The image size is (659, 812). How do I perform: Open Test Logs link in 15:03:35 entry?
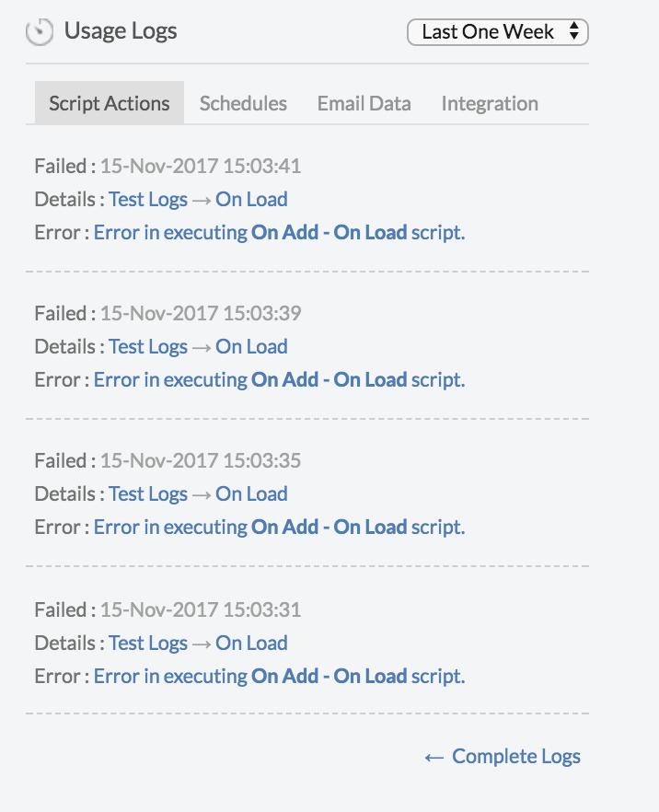pyautogui.click(x=148, y=494)
